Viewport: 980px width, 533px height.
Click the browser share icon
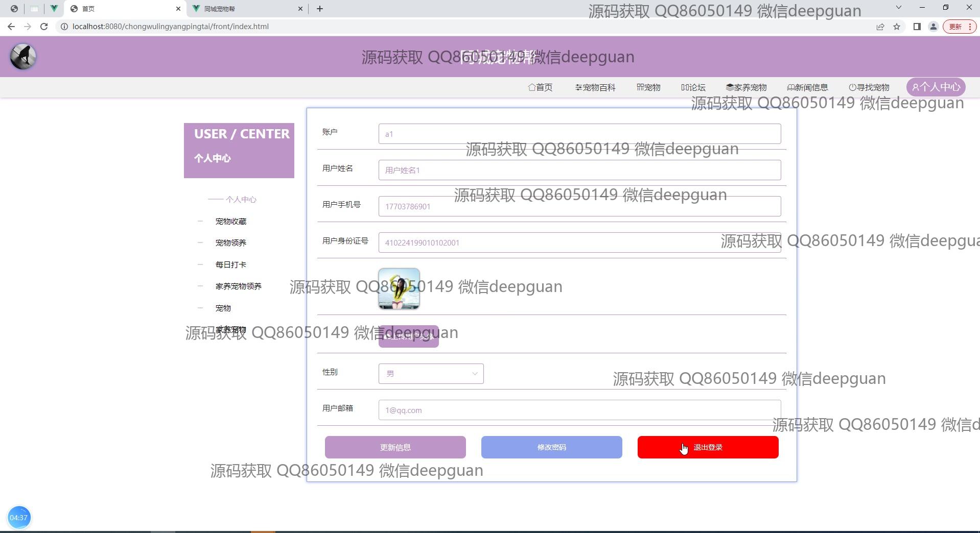pyautogui.click(x=880, y=27)
